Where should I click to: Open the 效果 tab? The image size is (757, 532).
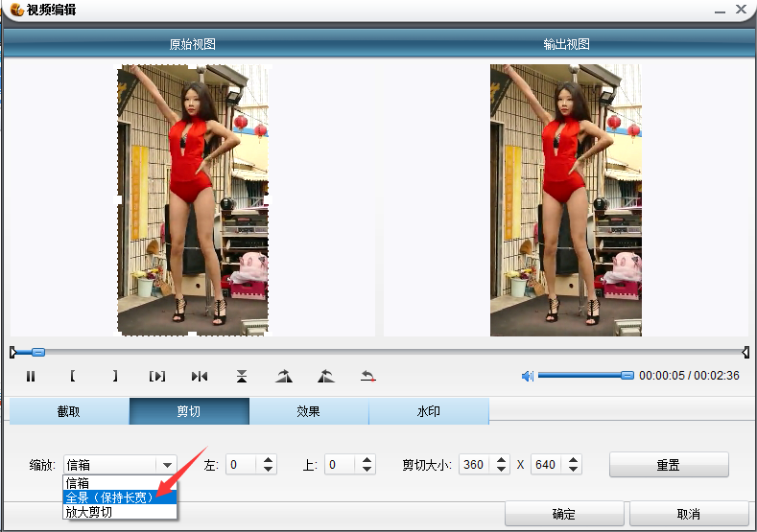(309, 411)
